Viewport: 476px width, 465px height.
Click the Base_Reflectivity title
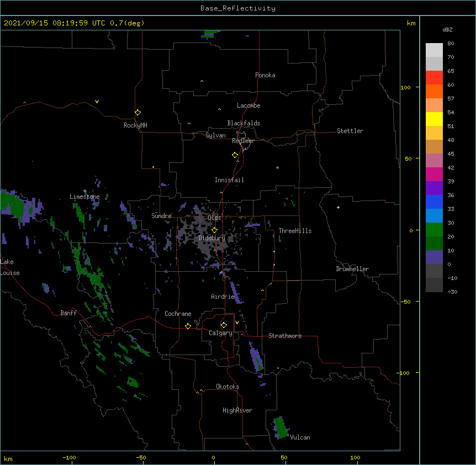coord(238,8)
